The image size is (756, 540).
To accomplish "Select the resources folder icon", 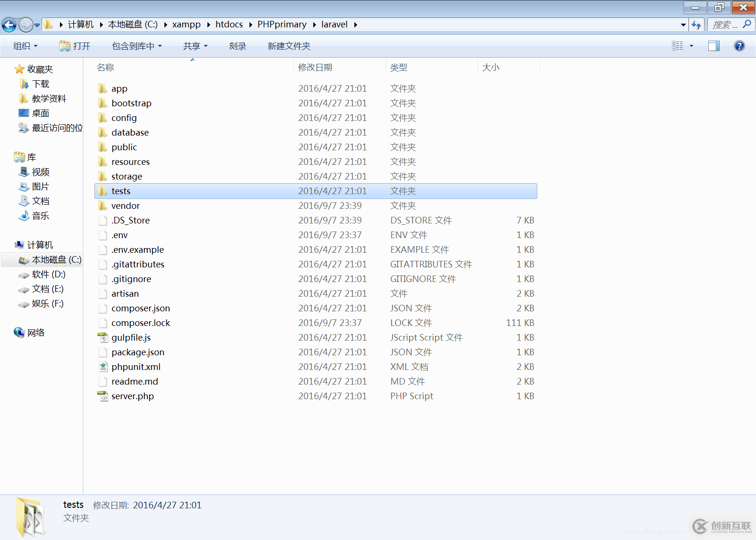I will (x=103, y=162).
